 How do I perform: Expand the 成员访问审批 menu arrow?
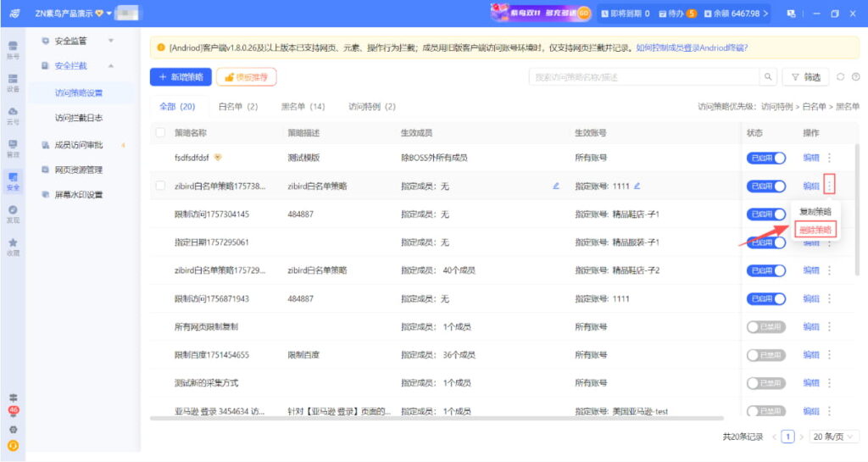pos(124,145)
